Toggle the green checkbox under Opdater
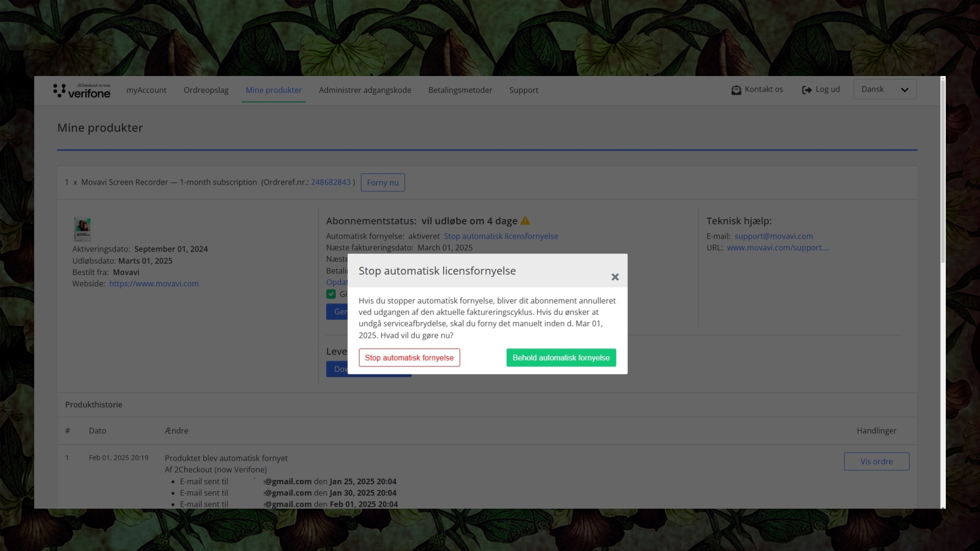The width and height of the screenshot is (980, 551). (x=331, y=294)
